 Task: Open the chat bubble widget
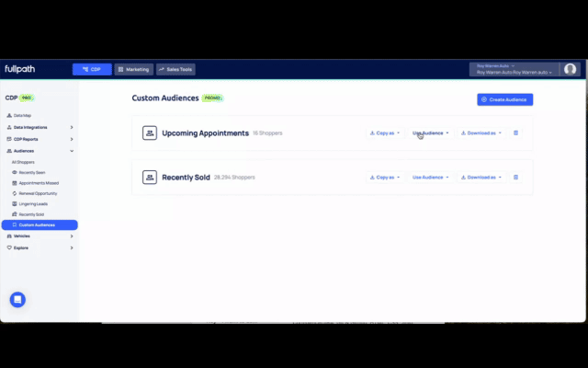(x=17, y=300)
